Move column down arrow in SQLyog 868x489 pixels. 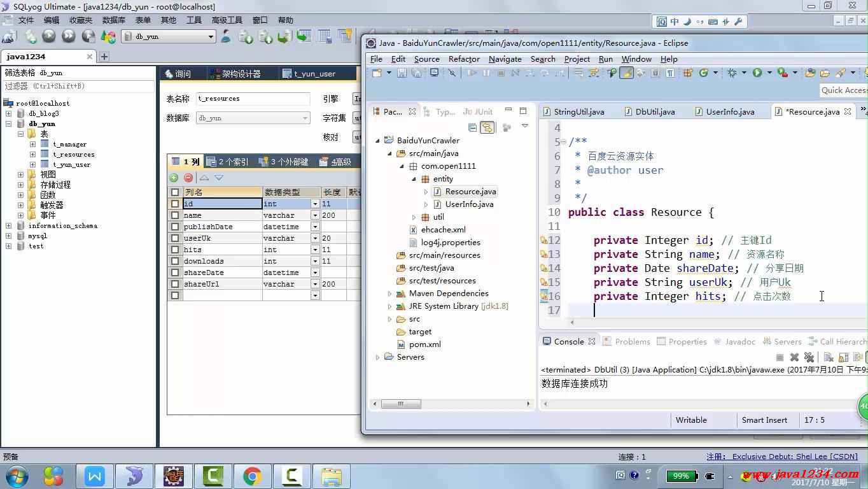click(219, 178)
